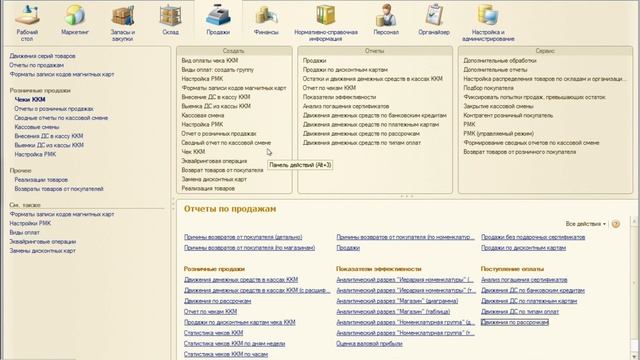The image size is (640, 360).
Task: Open Движения ДС по платежным картам link
Action: (x=529, y=301)
